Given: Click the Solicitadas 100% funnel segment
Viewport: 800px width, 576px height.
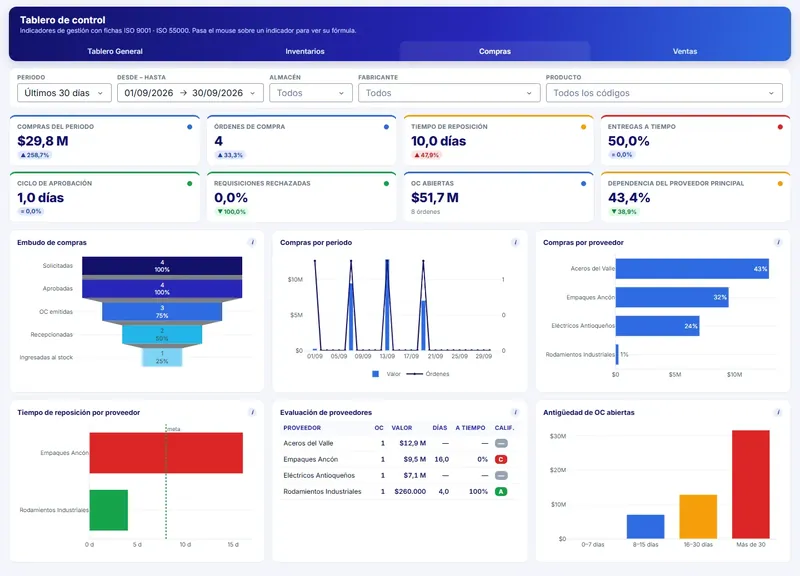Looking at the screenshot, I should [x=162, y=266].
